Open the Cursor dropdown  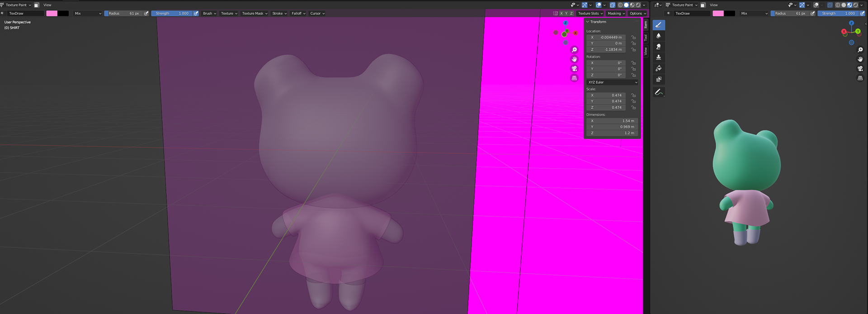tap(317, 14)
